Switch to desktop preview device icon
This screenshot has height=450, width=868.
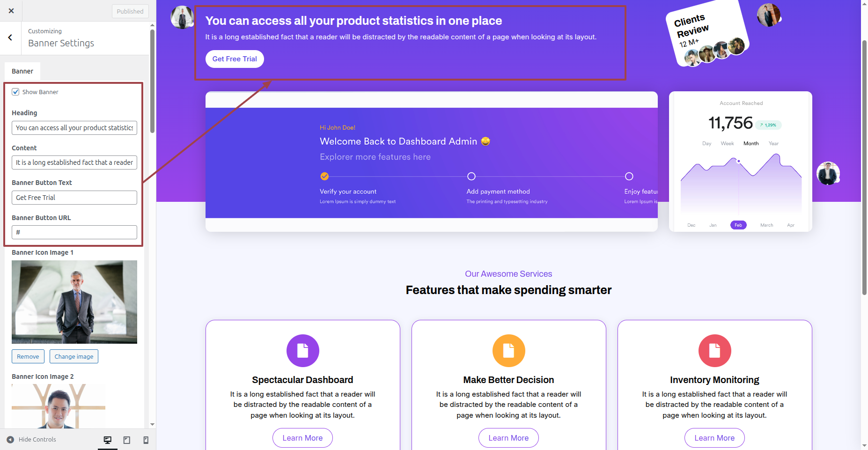tap(108, 440)
